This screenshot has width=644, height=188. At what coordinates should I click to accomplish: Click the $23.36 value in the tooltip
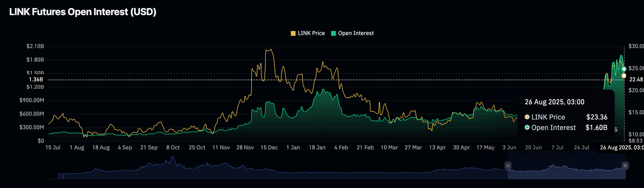click(x=597, y=117)
